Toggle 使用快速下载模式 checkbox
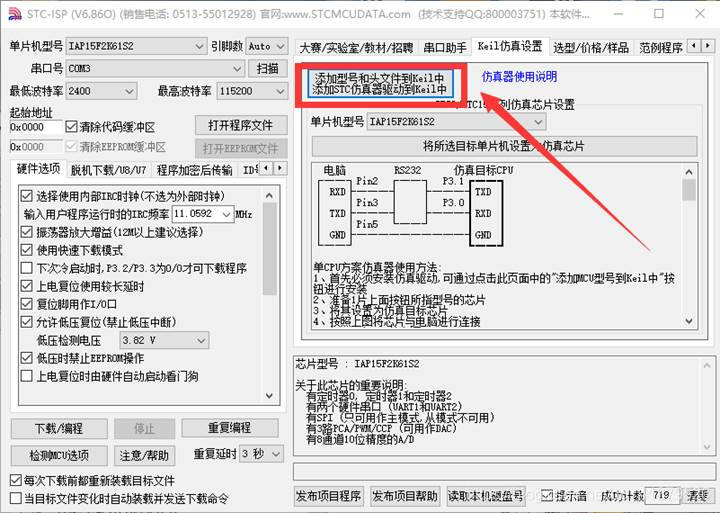 click(27, 250)
